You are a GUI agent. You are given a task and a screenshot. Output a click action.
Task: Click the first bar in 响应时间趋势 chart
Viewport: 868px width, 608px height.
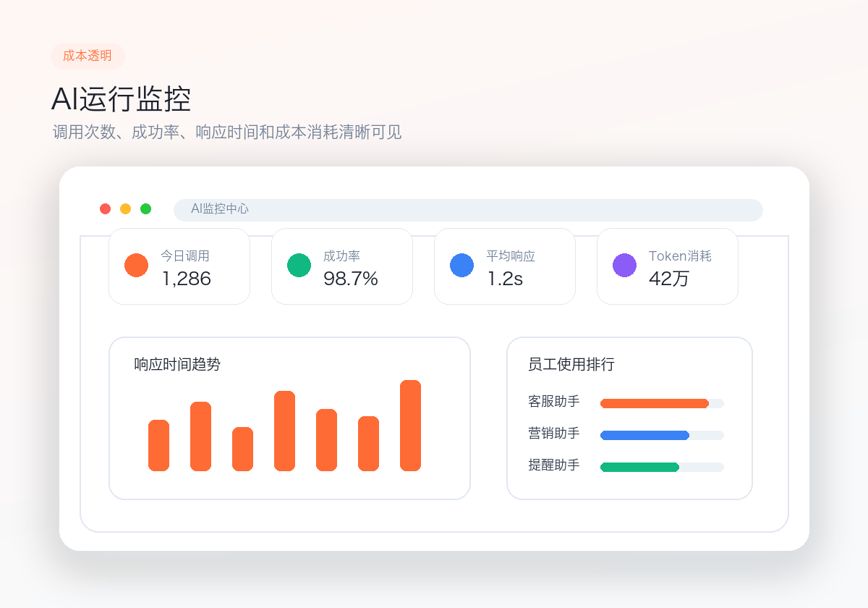tap(158, 445)
